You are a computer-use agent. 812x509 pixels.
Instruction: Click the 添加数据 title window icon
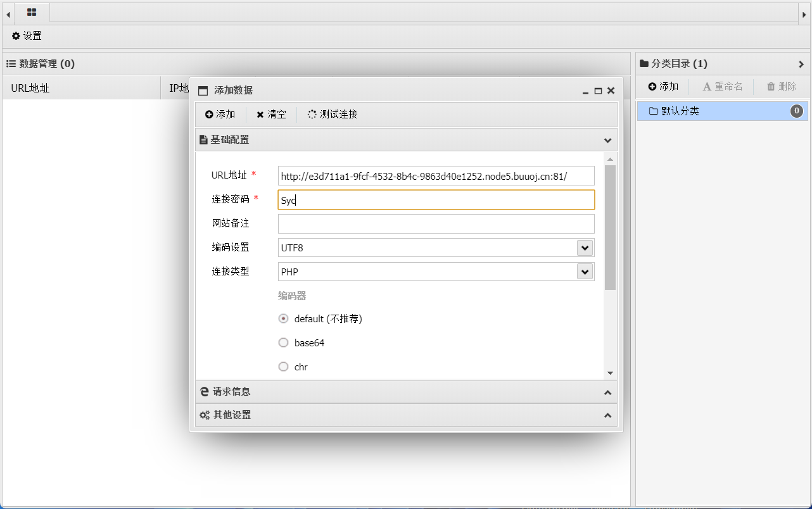[x=203, y=91]
